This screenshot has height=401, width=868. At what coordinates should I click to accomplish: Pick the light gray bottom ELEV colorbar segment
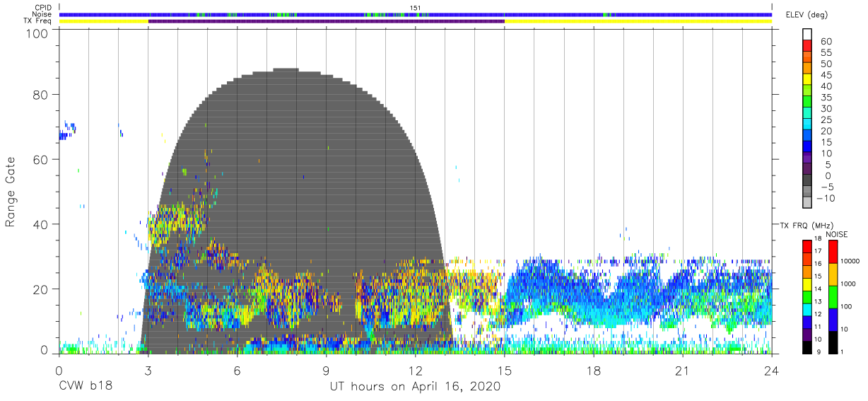pos(809,202)
